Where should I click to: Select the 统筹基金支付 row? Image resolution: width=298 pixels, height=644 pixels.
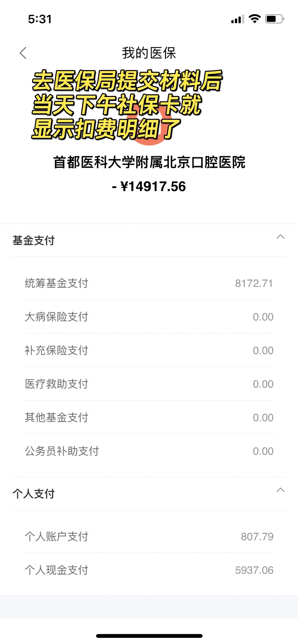(x=149, y=283)
